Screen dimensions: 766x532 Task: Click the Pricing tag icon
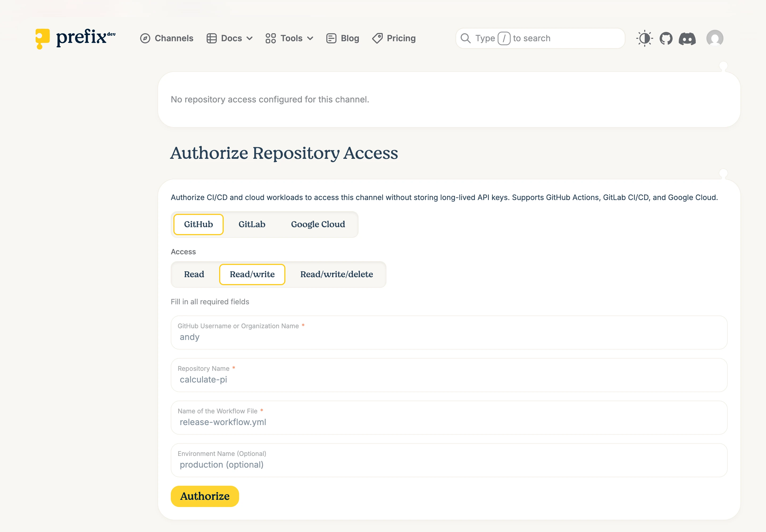pyautogui.click(x=377, y=38)
